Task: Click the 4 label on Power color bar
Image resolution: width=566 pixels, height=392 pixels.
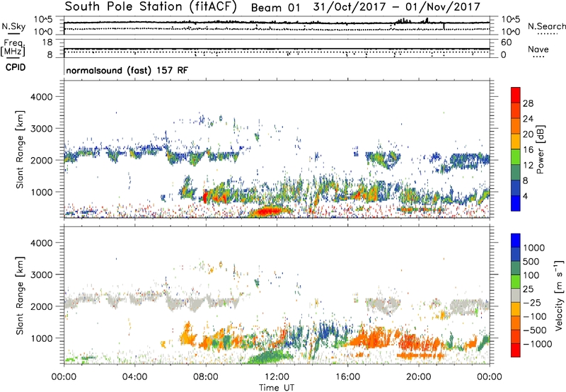Action: [x=526, y=197]
